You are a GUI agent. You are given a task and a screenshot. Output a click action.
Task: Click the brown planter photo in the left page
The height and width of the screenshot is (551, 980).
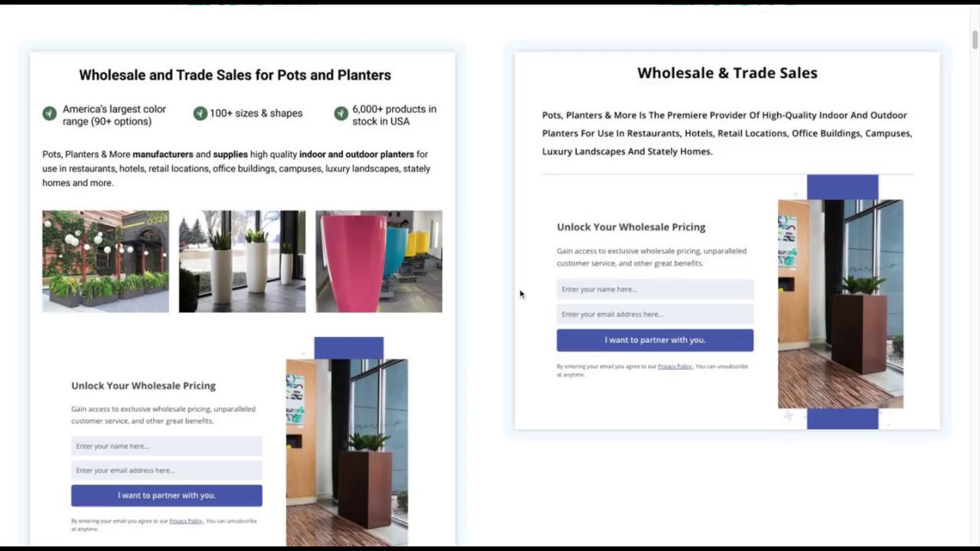347,452
